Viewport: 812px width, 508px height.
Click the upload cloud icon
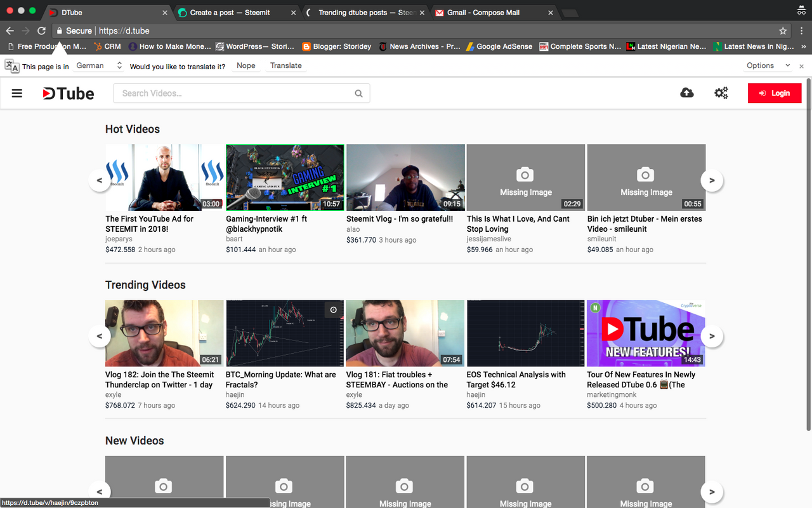(x=687, y=93)
